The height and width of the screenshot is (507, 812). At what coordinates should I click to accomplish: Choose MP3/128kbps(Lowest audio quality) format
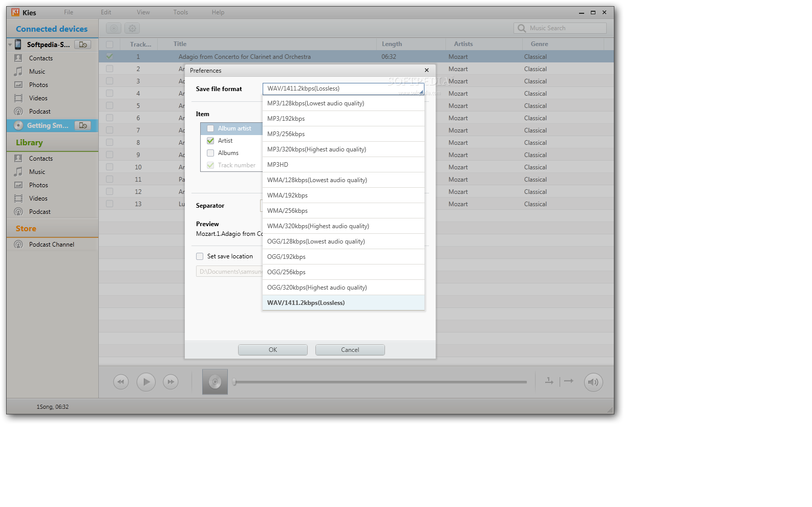pos(344,103)
